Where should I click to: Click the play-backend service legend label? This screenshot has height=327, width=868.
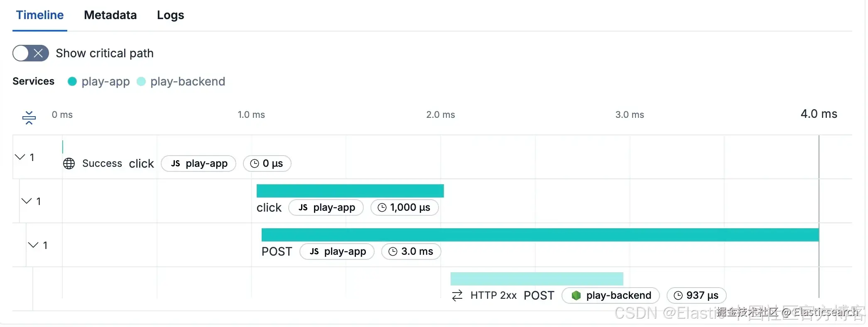[x=188, y=81]
